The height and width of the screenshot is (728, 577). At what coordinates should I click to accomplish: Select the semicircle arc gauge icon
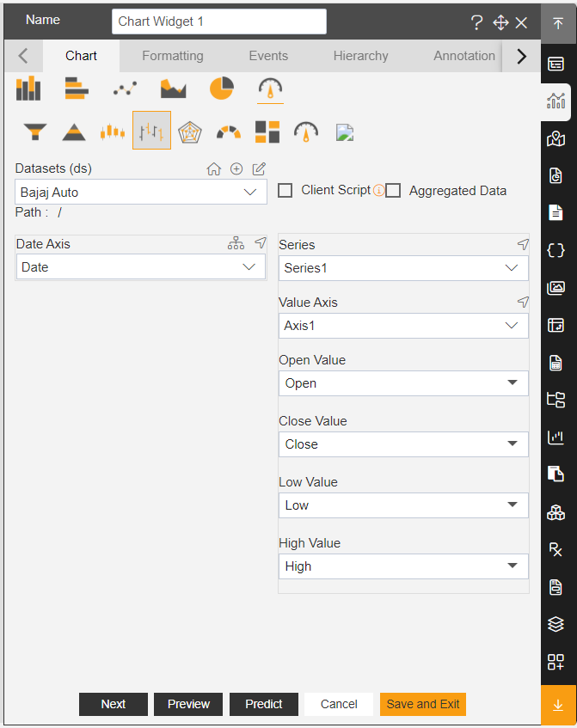pyautogui.click(x=229, y=132)
